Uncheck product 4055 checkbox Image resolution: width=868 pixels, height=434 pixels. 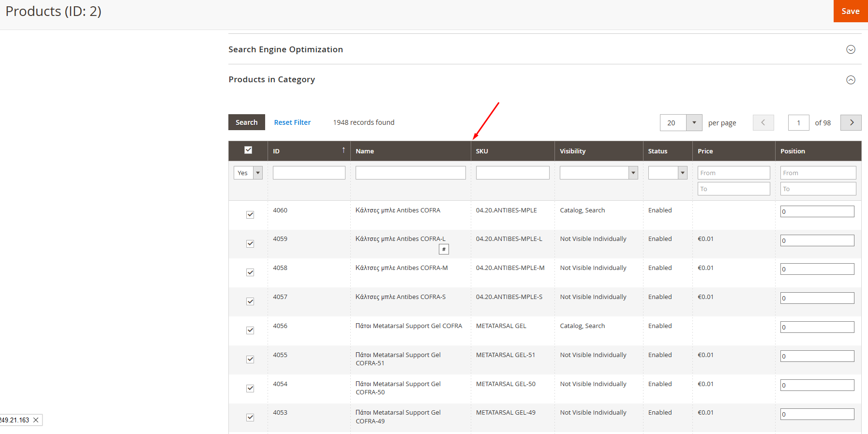coord(250,359)
